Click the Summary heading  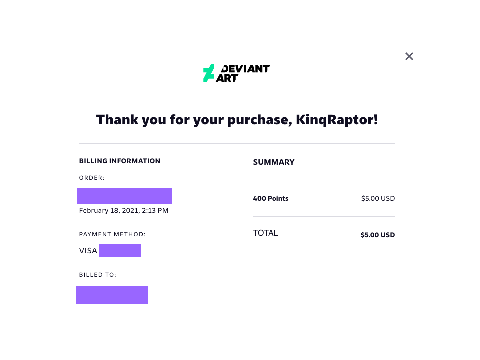click(x=274, y=162)
